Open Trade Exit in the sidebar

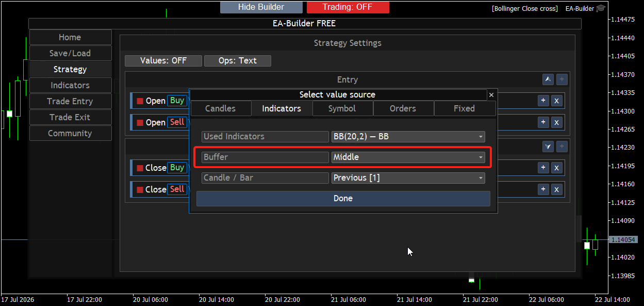(70, 117)
